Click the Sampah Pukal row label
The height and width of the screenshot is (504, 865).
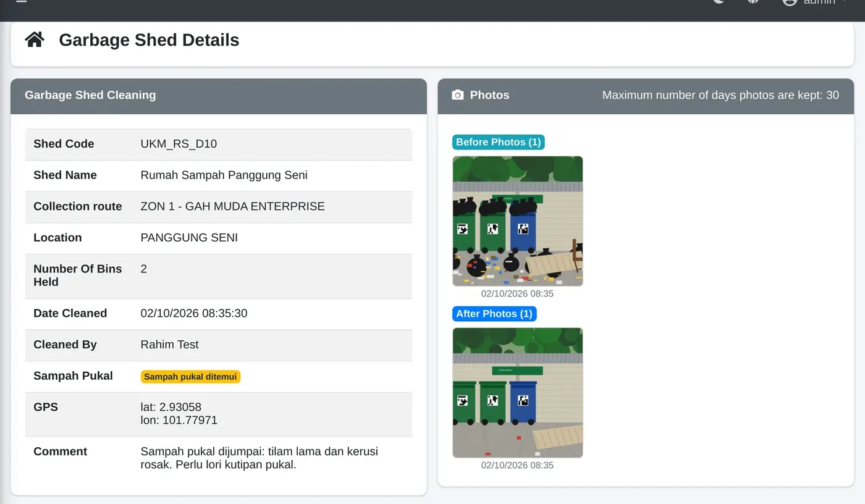point(73,376)
